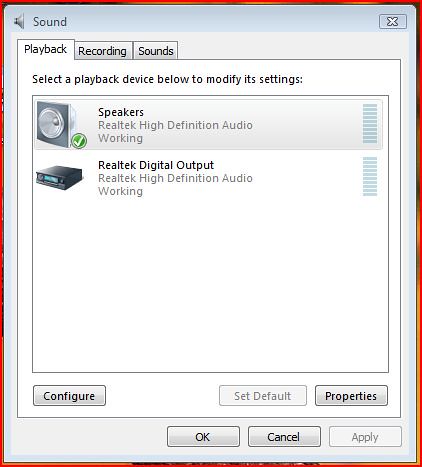Viewport: 422px width, 467px height.
Task: Click 'Realtek High Definition Audio' under Digital Output
Action: click(x=175, y=178)
